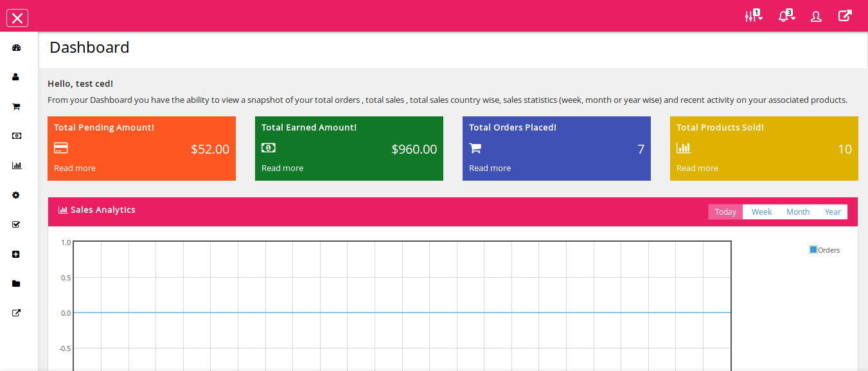
Task: Click the plus square sidebar icon
Action: pos(16,254)
